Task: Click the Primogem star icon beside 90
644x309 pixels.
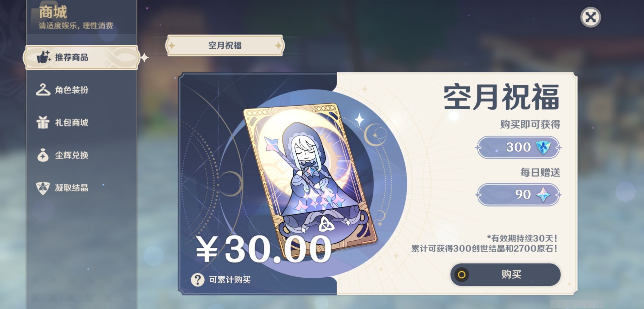Action: pyautogui.click(x=543, y=195)
